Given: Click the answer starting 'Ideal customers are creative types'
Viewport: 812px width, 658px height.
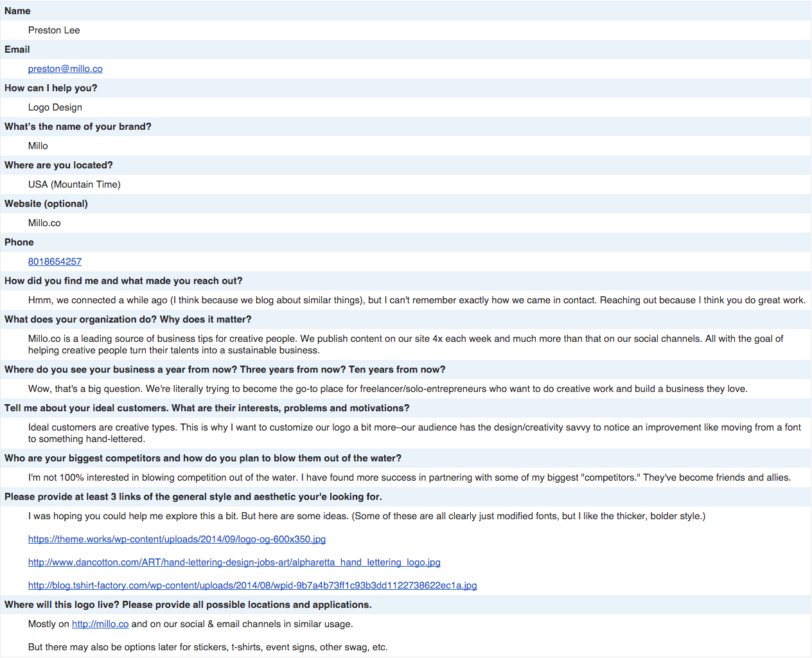Looking at the screenshot, I should [x=414, y=433].
